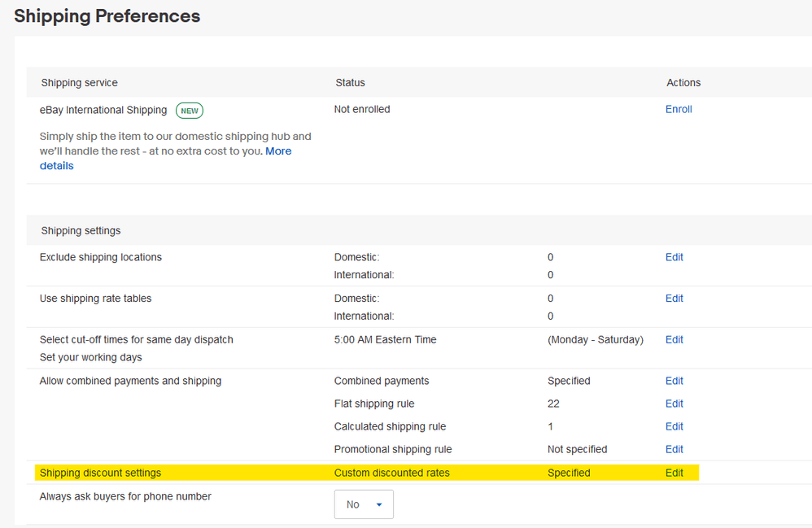Select the Shipping Preferences page heading

(107, 16)
